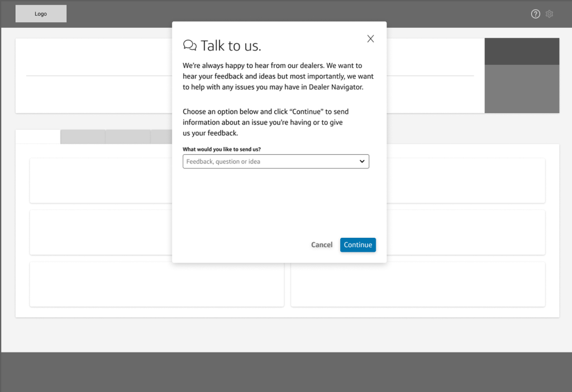
Task: Click the top-left content card beneath the tabs
Action: (101, 180)
